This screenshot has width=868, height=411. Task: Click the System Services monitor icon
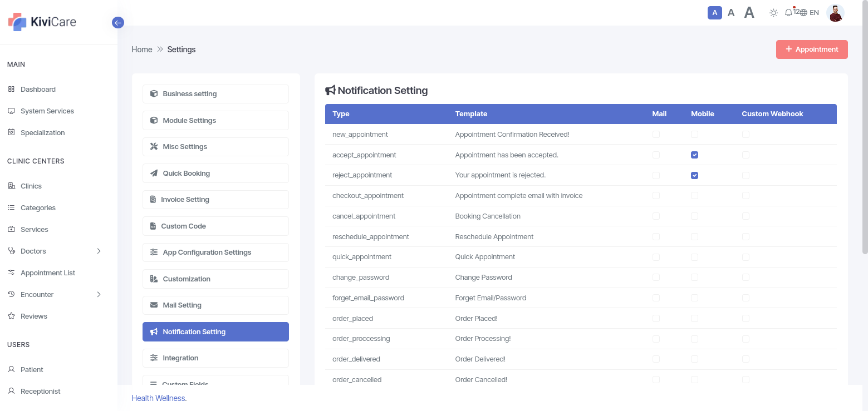coord(11,111)
